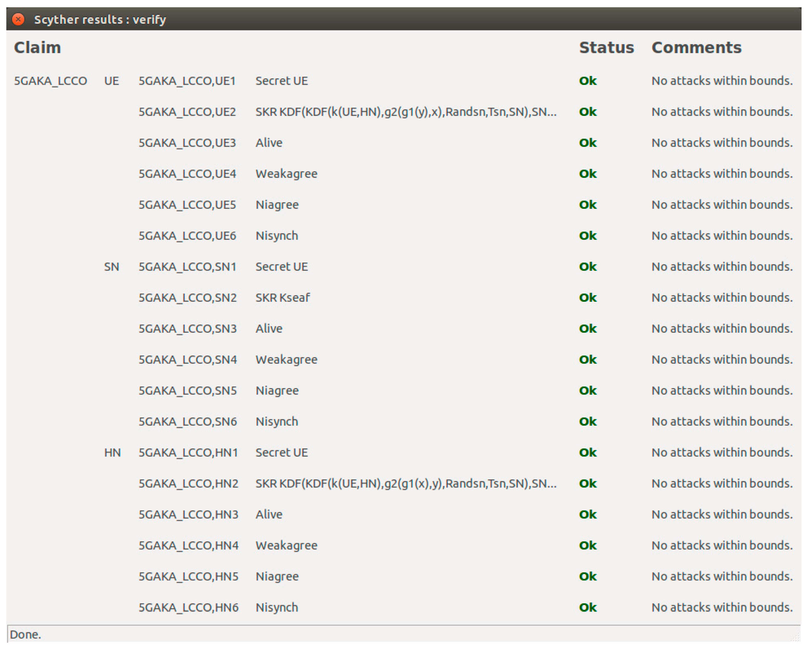Select the UE6 Nisynch claim
The image size is (812, 651).
pos(277,236)
